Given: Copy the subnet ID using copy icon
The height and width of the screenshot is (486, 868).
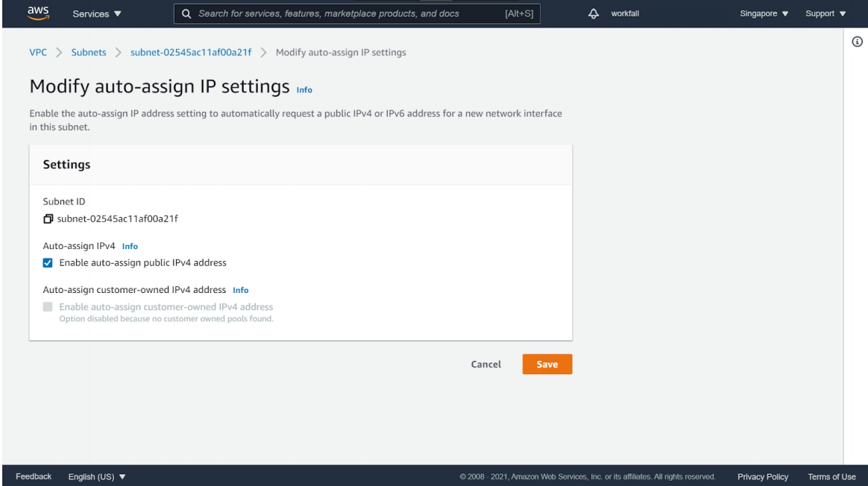Looking at the screenshot, I should coord(48,218).
